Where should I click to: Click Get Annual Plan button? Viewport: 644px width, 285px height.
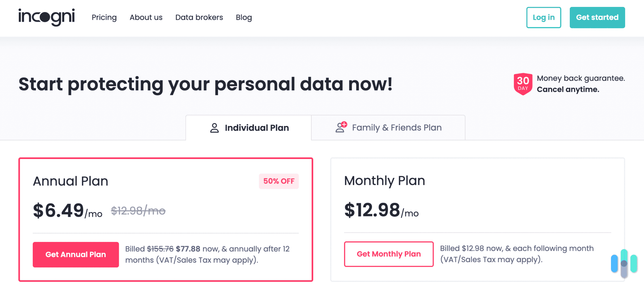point(76,255)
